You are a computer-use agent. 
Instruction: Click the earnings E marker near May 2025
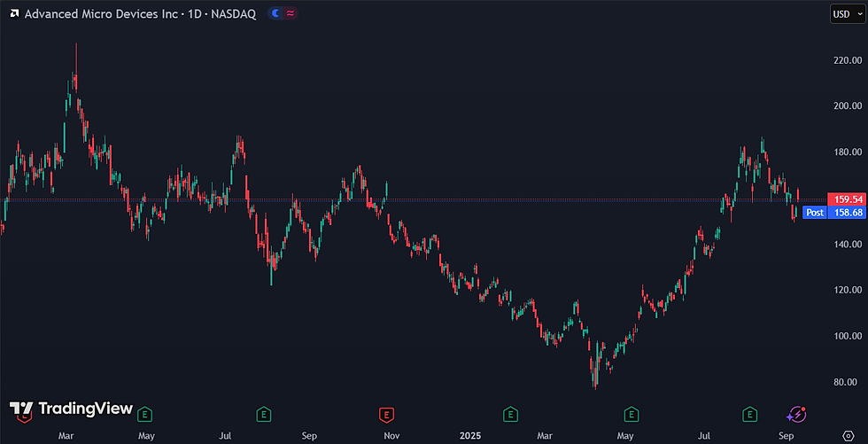click(x=631, y=413)
